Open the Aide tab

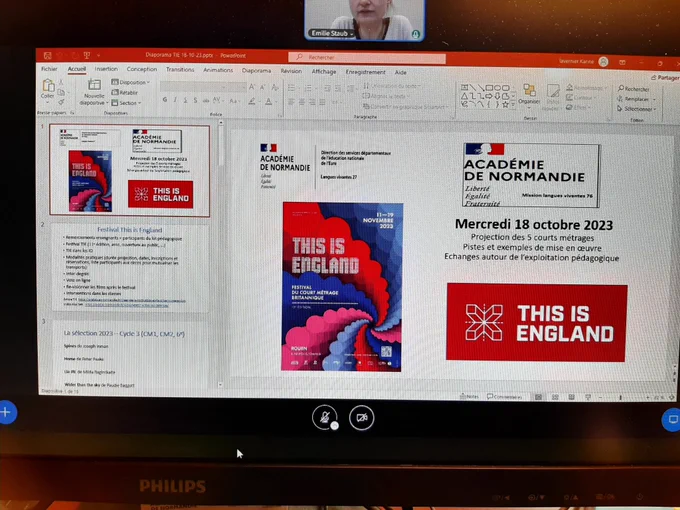click(x=401, y=72)
